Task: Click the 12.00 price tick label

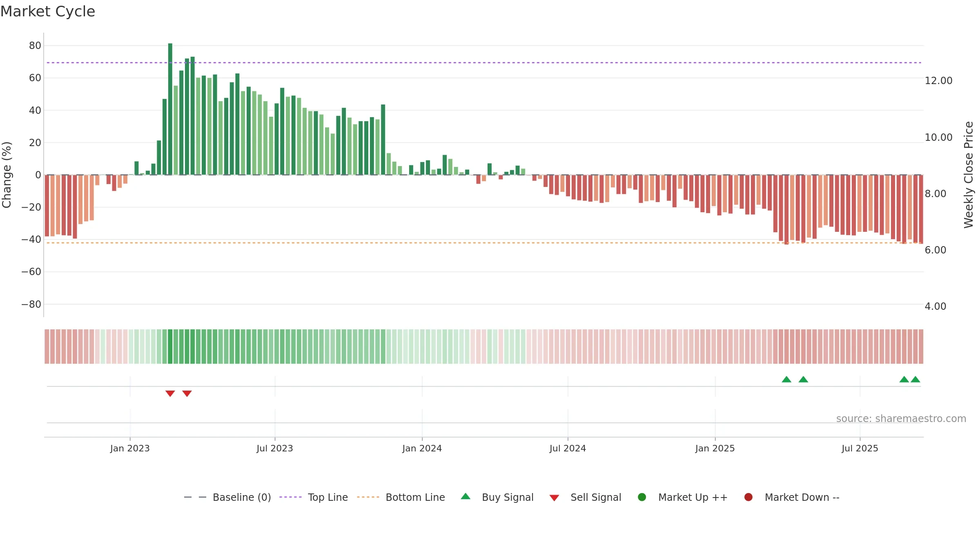Action: [x=938, y=81]
